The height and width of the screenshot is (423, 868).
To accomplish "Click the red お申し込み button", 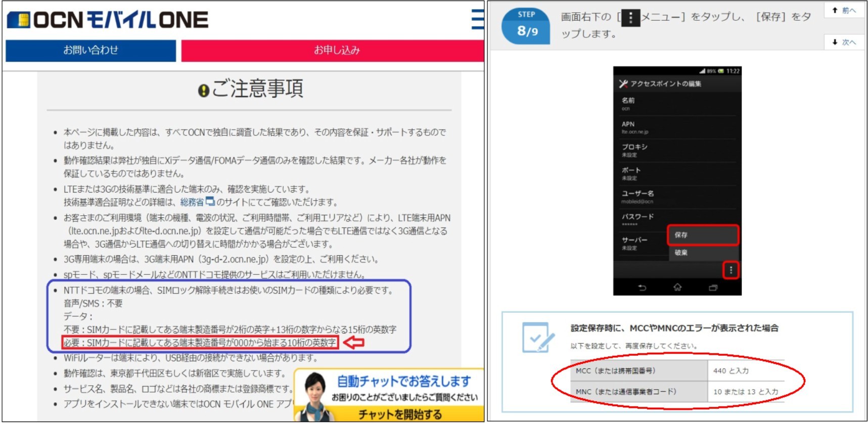I will point(336,51).
